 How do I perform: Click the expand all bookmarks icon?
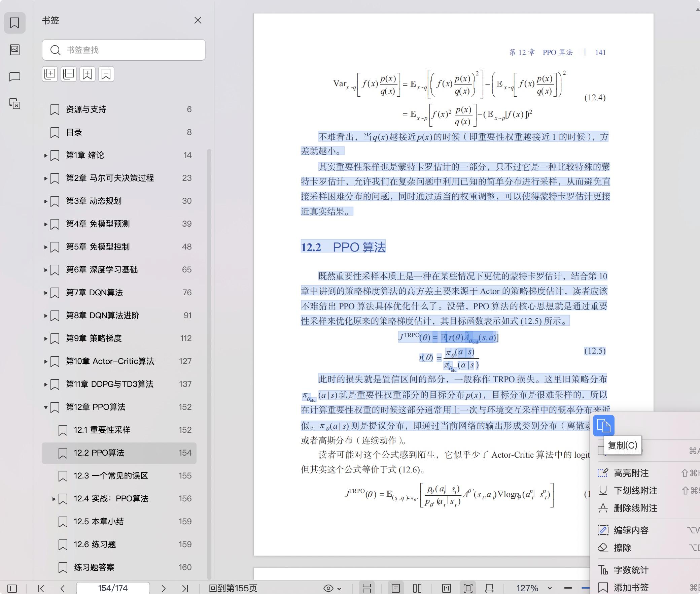pos(50,74)
